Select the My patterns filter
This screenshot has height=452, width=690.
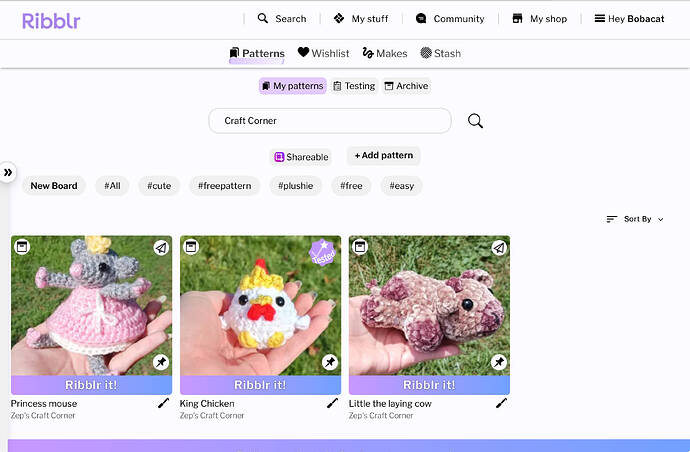(x=293, y=86)
